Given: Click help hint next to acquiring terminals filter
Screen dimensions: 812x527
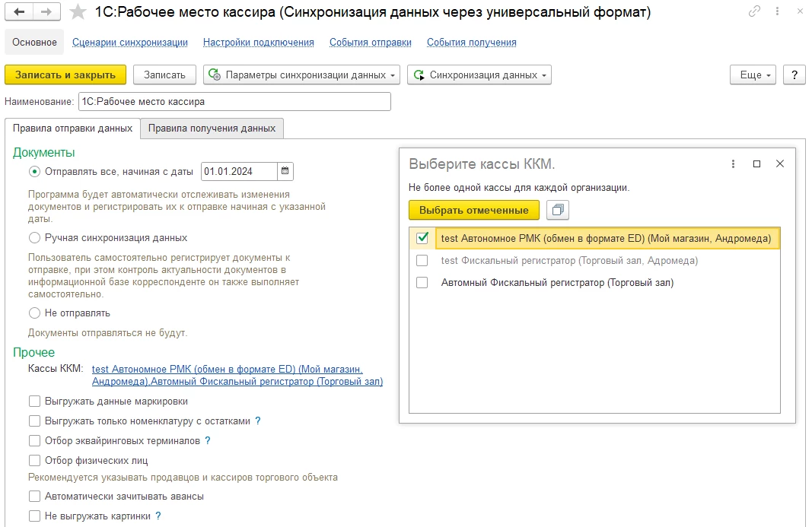Looking at the screenshot, I should [x=208, y=440].
